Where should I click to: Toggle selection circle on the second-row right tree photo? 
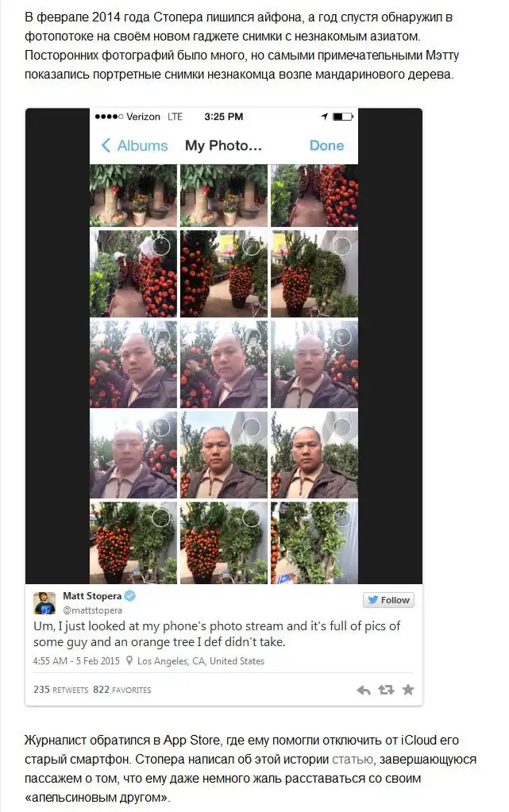(342, 246)
